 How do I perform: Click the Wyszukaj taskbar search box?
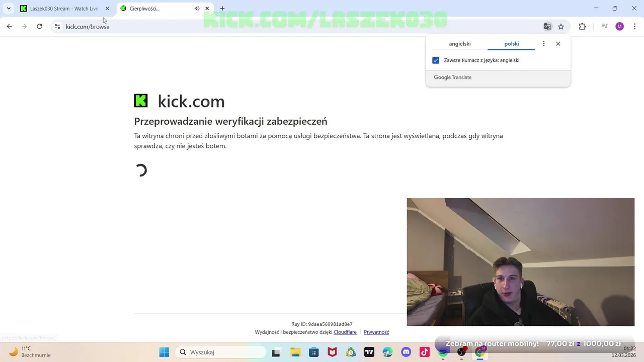[221, 352]
